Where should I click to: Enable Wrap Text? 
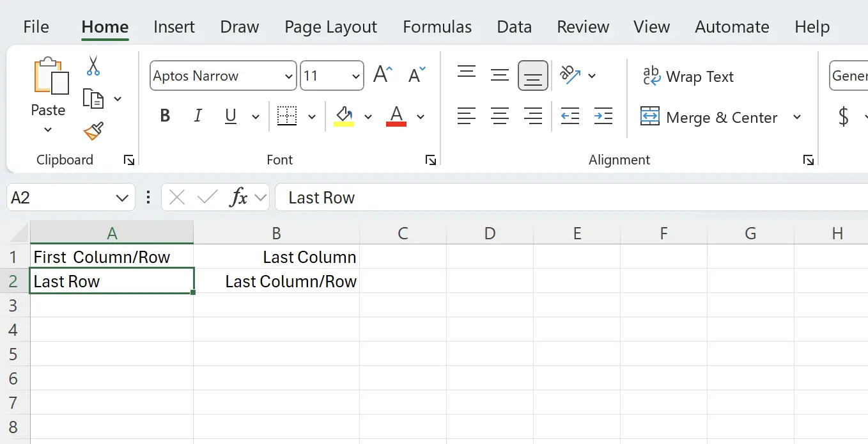click(688, 76)
